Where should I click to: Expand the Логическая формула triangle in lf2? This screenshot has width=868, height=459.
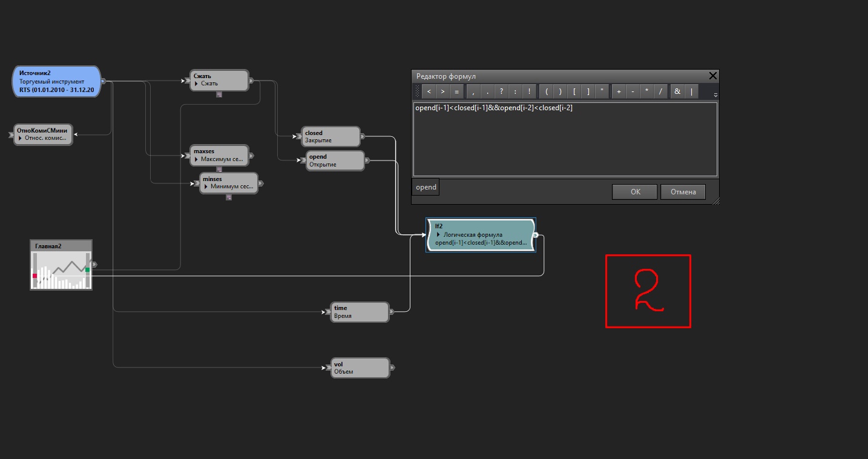[438, 234]
